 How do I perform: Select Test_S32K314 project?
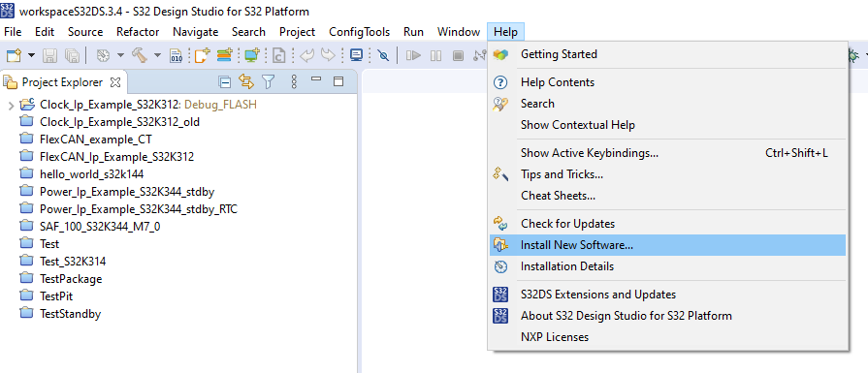(73, 262)
